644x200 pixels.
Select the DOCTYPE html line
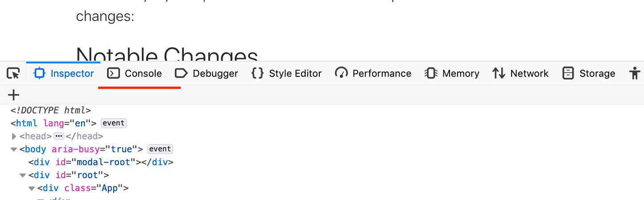51,110
